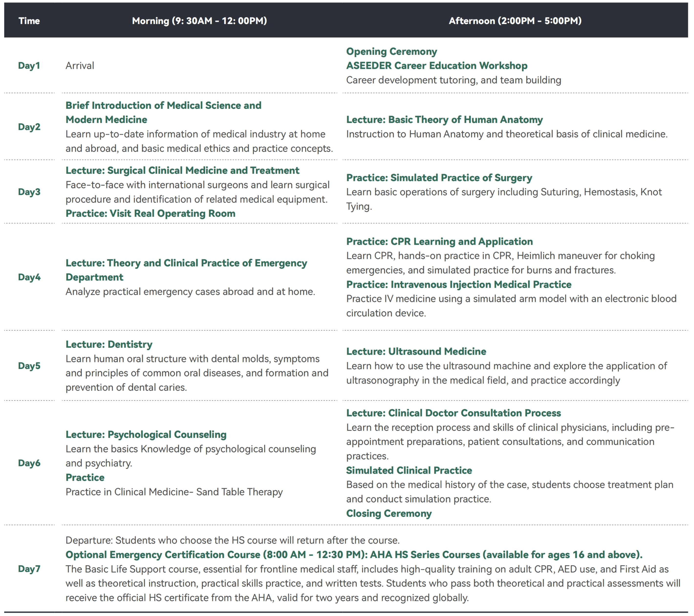694x616 pixels.
Task: Click Optional Emergency Certification Course heading
Action: 353,554
